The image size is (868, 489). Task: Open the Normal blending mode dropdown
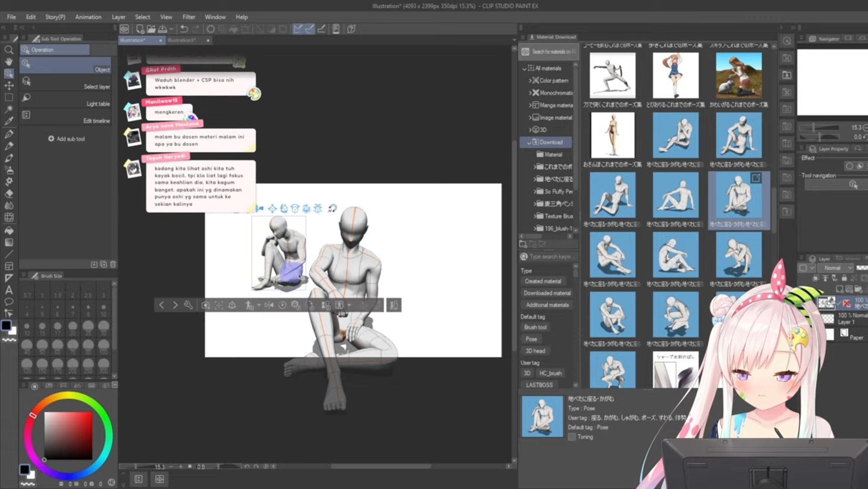click(x=835, y=268)
